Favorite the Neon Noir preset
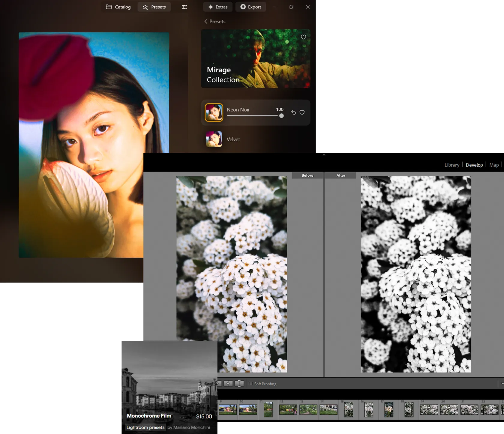Viewport: 504px width, 434px height. [302, 112]
